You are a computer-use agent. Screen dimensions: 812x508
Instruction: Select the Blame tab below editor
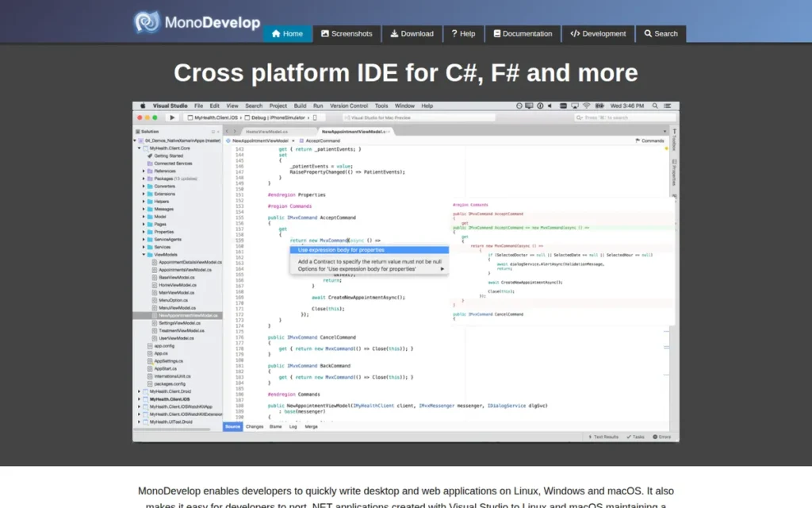(x=275, y=426)
